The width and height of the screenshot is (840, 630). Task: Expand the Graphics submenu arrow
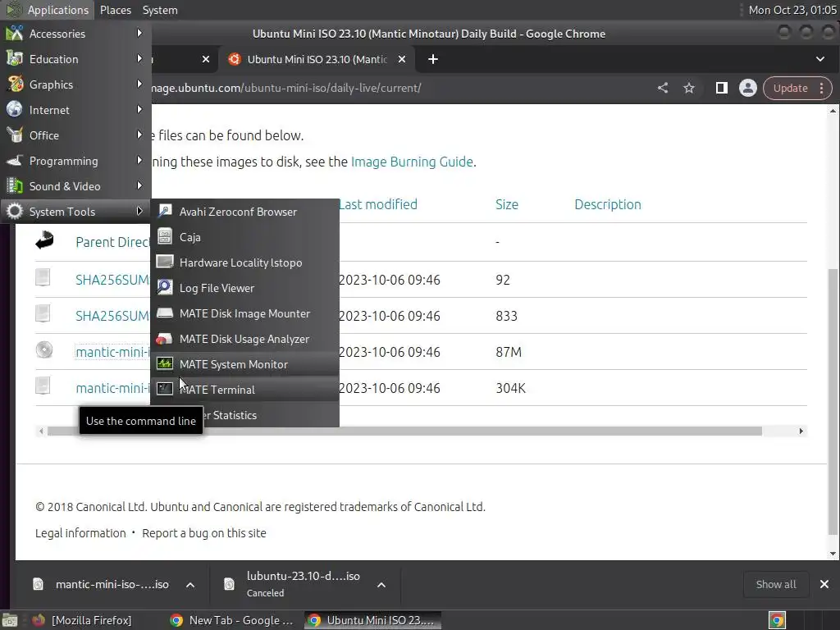pos(139,84)
